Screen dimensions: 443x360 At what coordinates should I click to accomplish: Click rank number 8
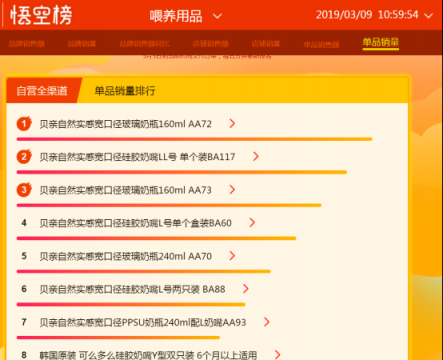click(x=24, y=355)
